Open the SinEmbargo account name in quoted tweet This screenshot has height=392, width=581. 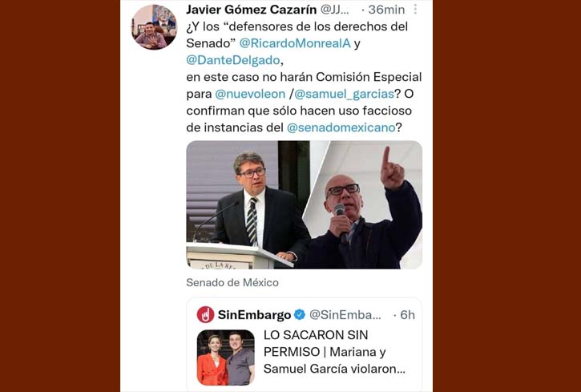pyautogui.click(x=254, y=315)
